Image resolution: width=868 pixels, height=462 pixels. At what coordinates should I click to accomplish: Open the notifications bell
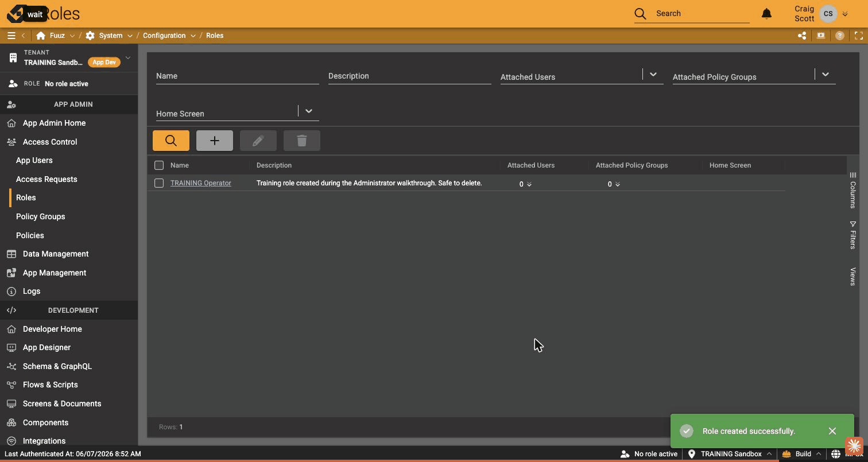pyautogui.click(x=766, y=13)
